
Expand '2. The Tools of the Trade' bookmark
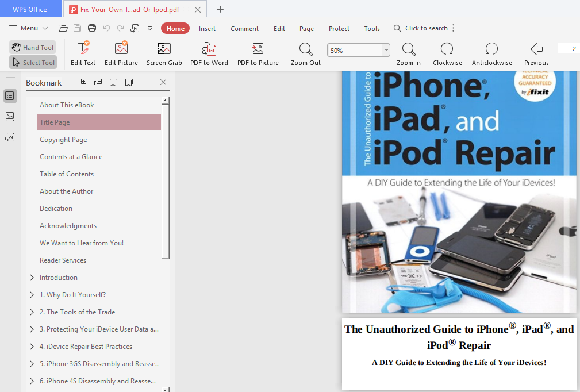pos(32,312)
